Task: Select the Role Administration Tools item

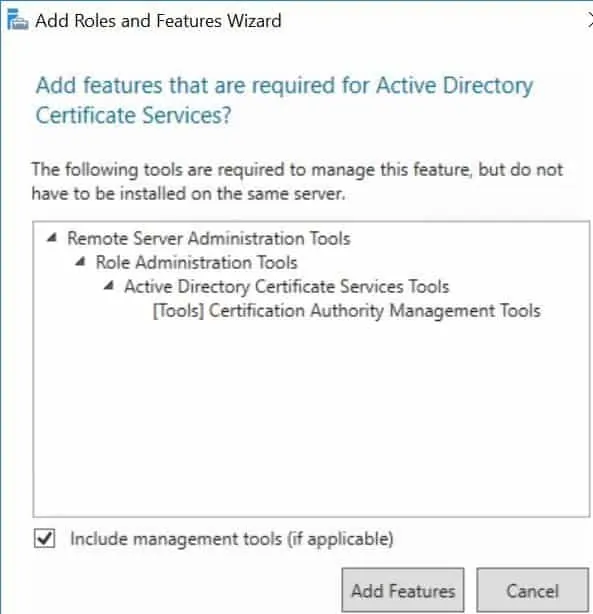Action: click(x=197, y=262)
